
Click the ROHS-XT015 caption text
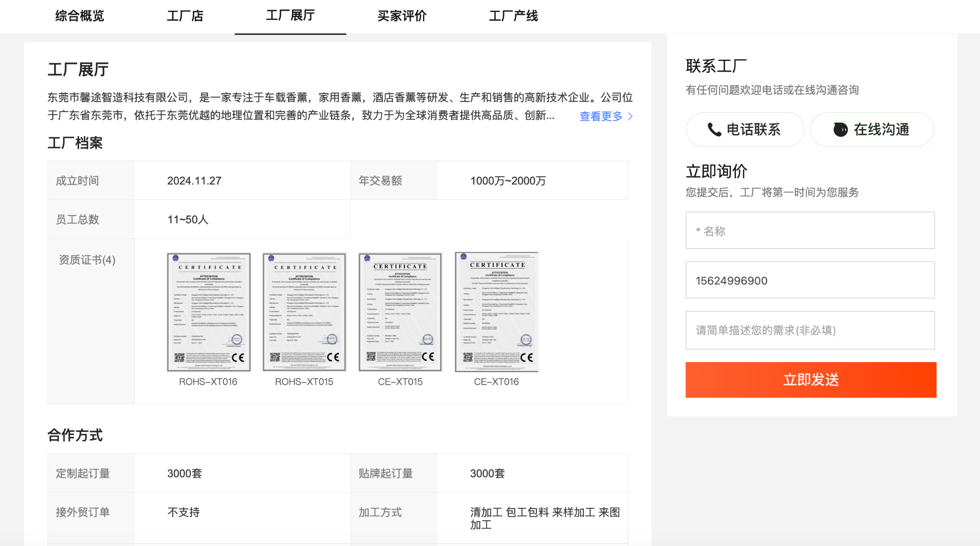(x=304, y=382)
